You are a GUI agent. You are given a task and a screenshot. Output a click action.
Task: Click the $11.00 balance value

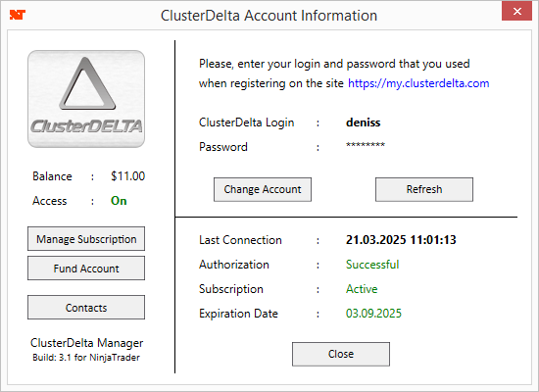click(x=127, y=176)
